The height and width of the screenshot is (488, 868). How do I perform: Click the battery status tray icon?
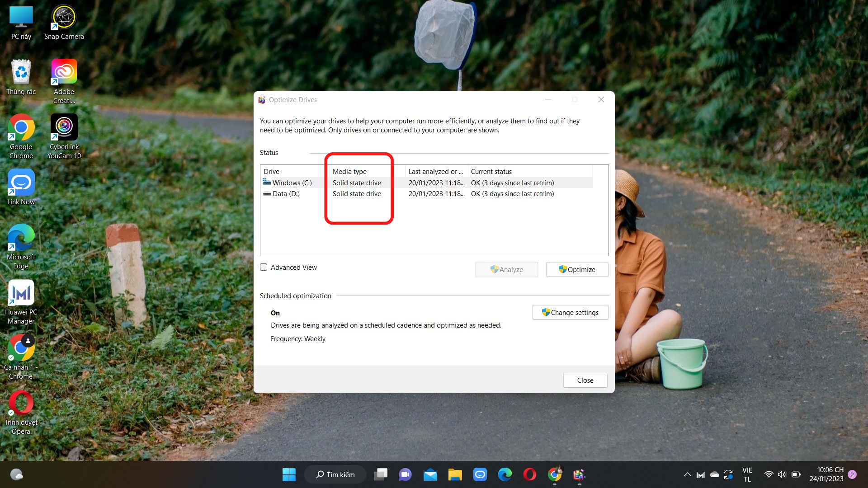click(x=796, y=474)
